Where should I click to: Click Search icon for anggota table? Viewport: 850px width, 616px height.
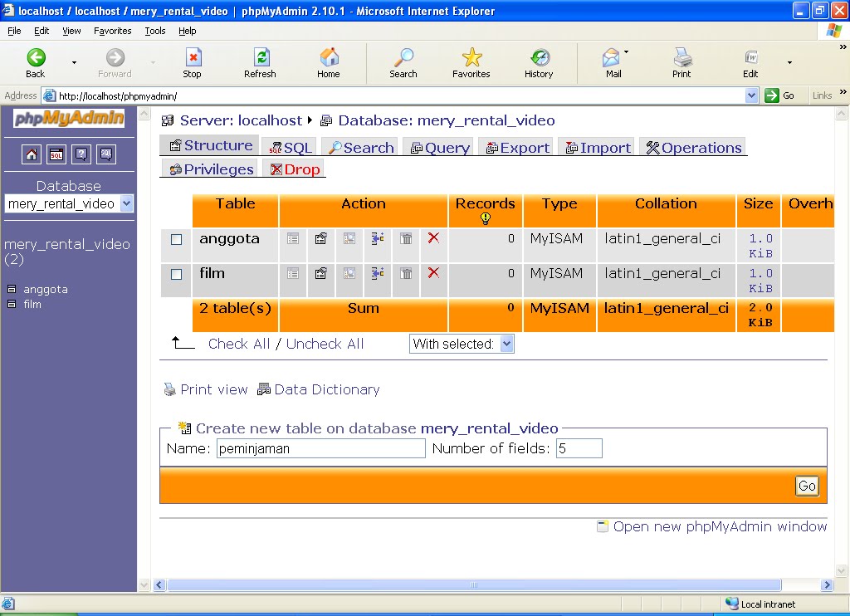tap(349, 238)
